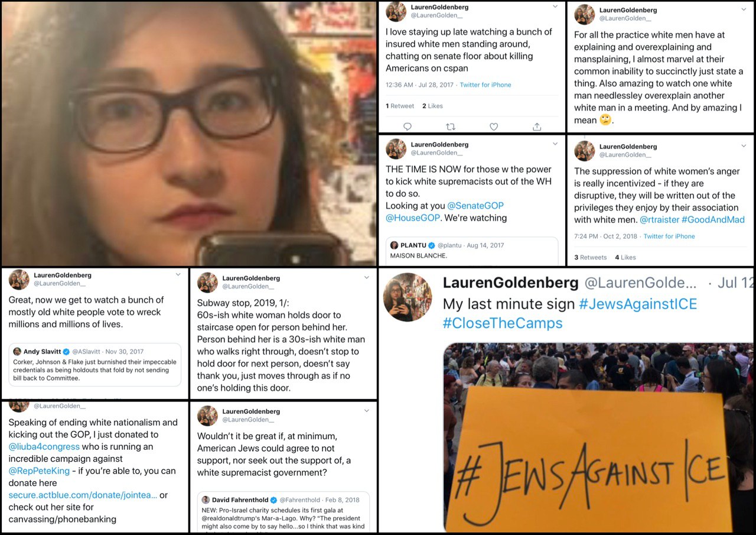Open the protest sign photo thumbnail
The height and width of the screenshot is (535, 756).
[598, 437]
